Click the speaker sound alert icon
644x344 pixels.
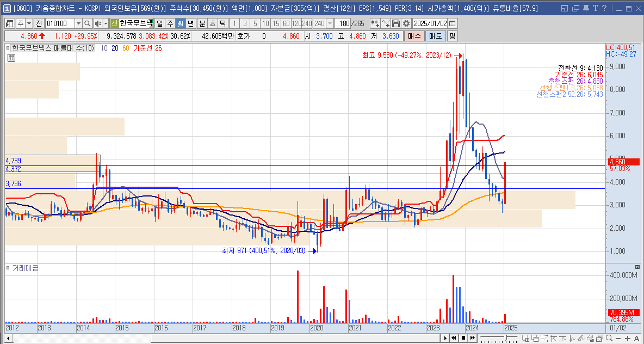coord(98,23)
